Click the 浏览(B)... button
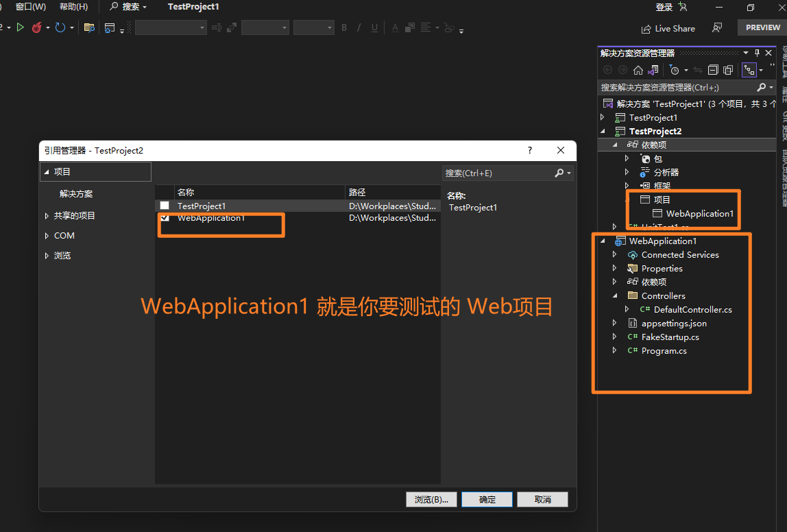Viewport: 787px width, 532px height. click(431, 500)
